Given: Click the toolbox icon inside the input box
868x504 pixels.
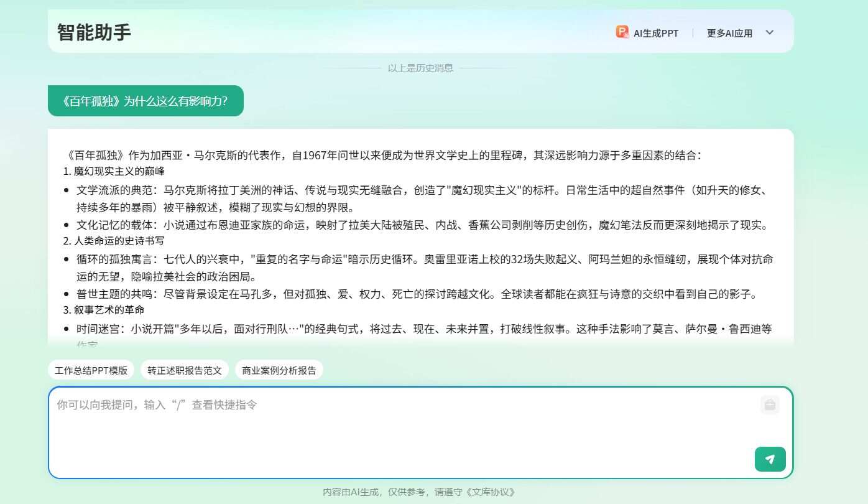Looking at the screenshot, I should click(770, 404).
